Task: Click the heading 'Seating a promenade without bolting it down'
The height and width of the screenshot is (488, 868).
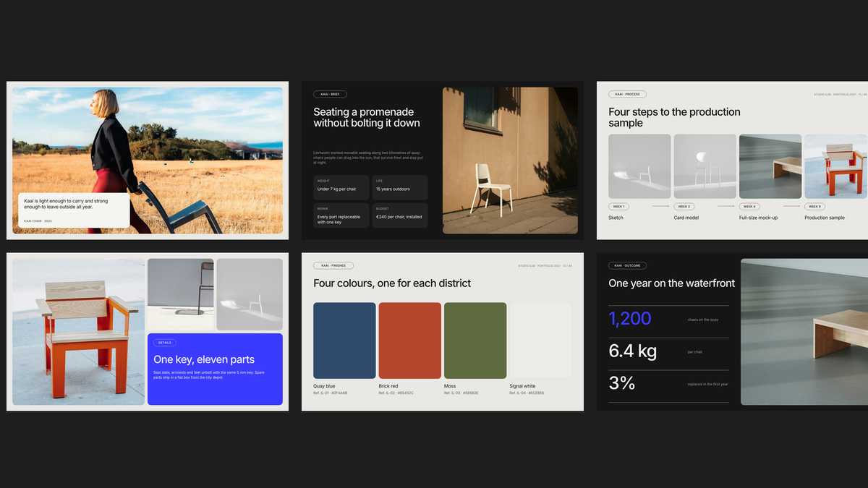Action: tap(367, 117)
